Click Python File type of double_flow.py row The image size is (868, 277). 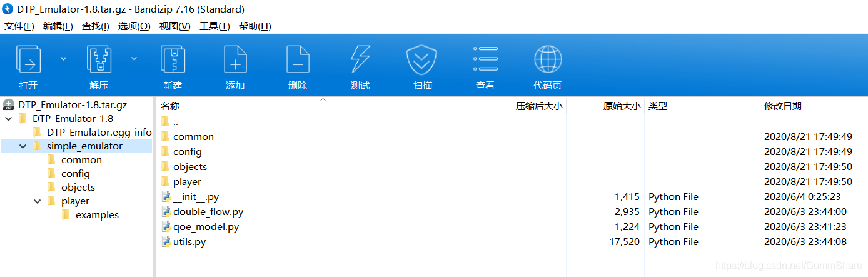click(x=674, y=212)
